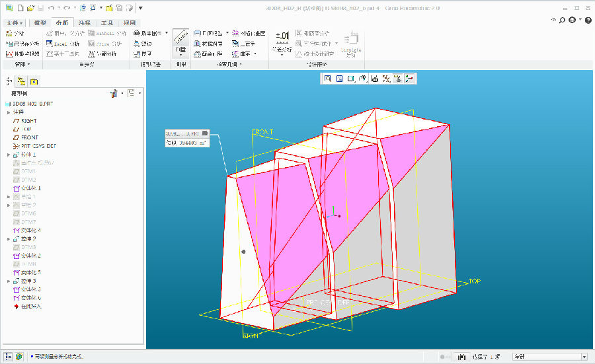
Task: Click the Open file icon in quick access toolbar
Action: pos(30,8)
